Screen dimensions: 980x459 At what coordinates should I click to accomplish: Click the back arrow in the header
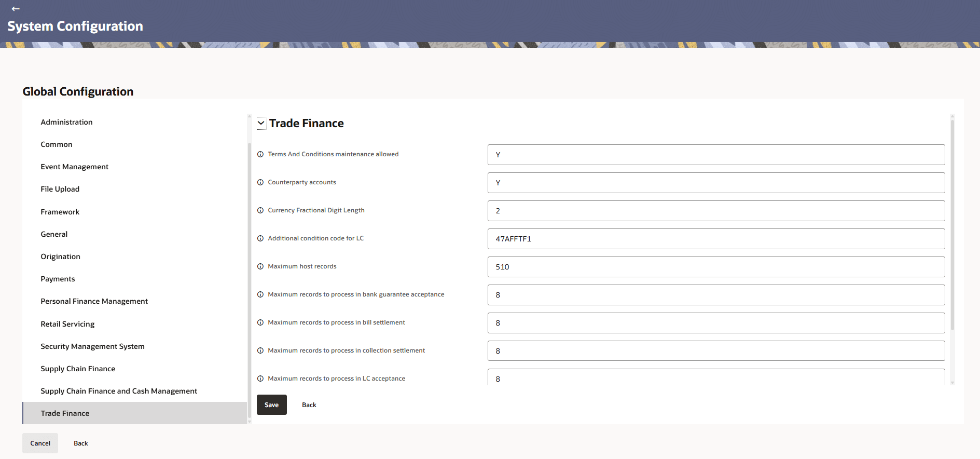[16, 9]
